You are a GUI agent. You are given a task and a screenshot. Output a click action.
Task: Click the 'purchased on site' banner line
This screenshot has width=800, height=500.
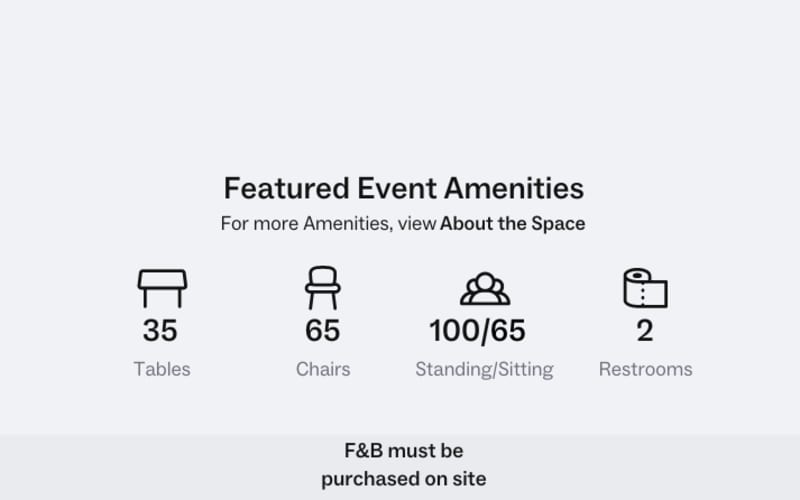point(404,479)
